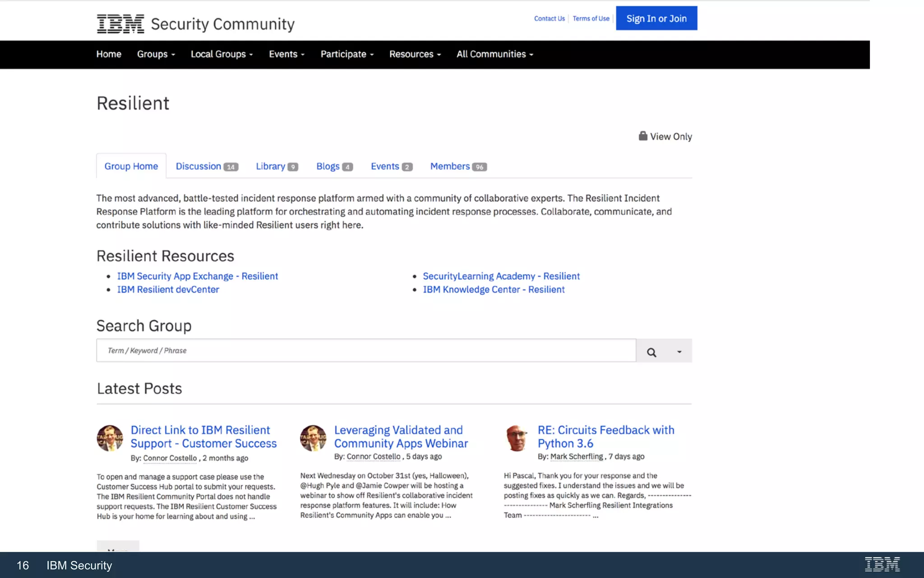This screenshot has width=924, height=578.
Task: Open Connor Costello avatar on Webinar post
Action: click(313, 438)
